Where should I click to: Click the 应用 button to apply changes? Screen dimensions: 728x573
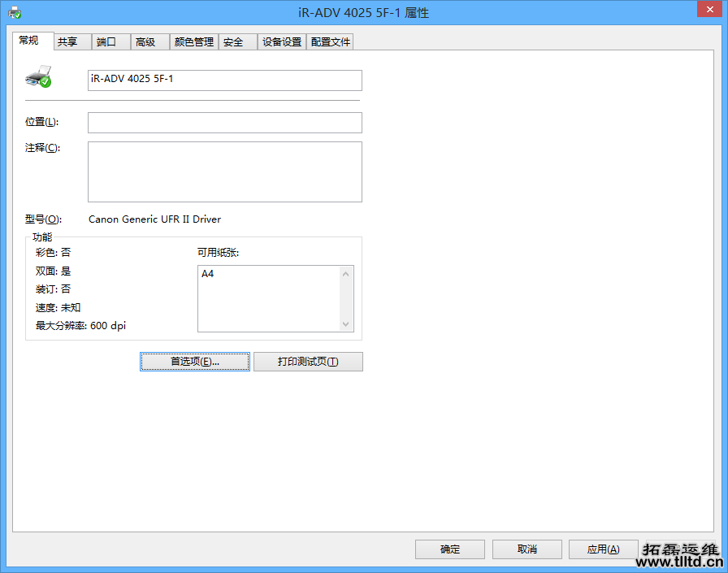[x=603, y=549]
